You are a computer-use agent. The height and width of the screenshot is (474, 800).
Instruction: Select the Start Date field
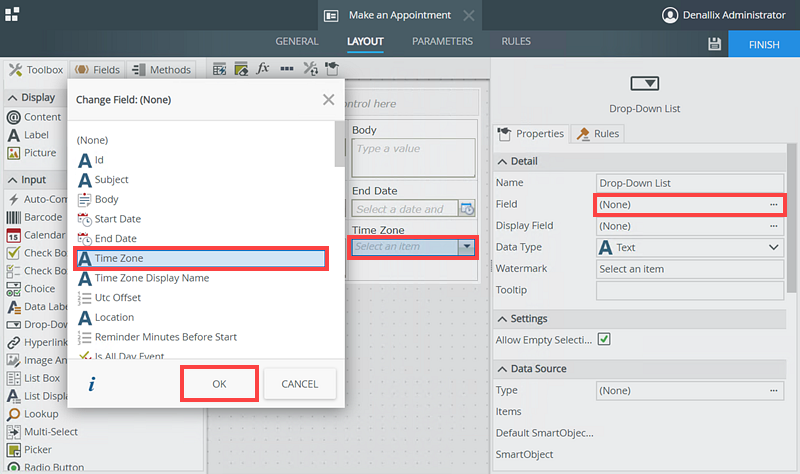(x=109, y=219)
